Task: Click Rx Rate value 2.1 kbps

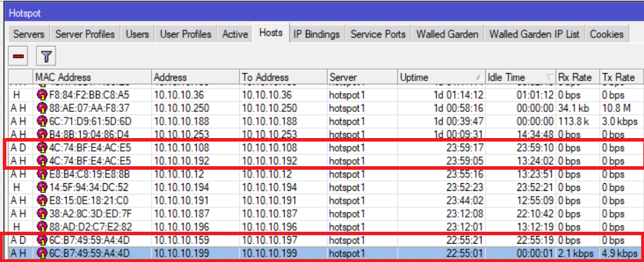Action: pyautogui.click(x=575, y=253)
